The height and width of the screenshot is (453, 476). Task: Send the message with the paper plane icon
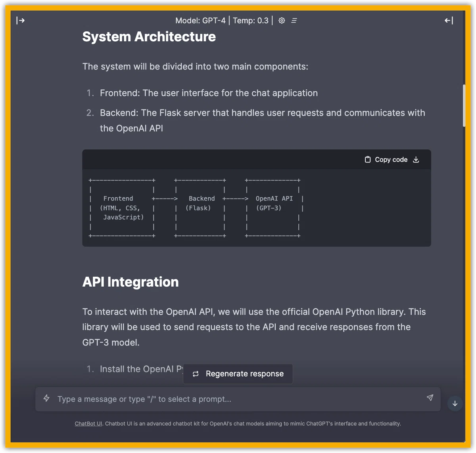430,398
